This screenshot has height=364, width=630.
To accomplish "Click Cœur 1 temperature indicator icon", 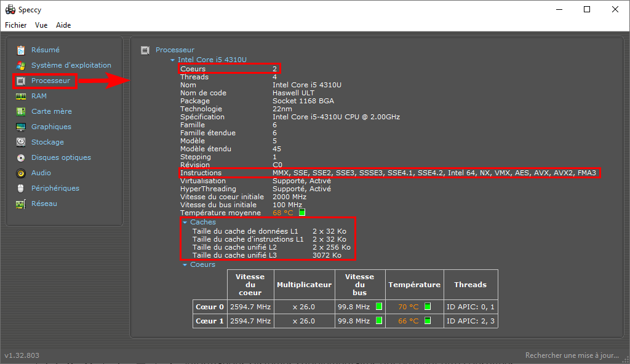I will (x=428, y=320).
